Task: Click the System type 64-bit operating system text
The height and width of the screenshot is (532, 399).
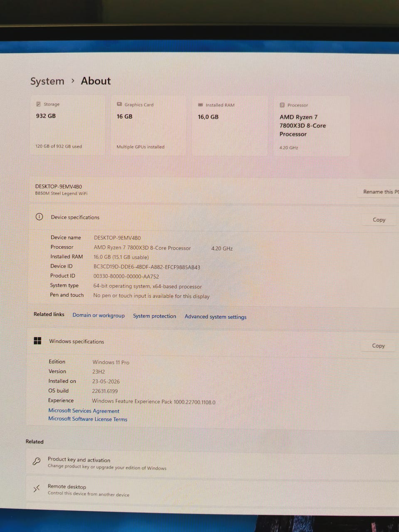Action: click(x=147, y=286)
